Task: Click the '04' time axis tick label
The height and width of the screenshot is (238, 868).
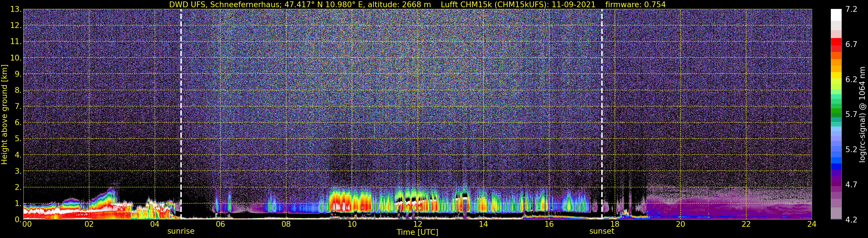Action: (155, 224)
